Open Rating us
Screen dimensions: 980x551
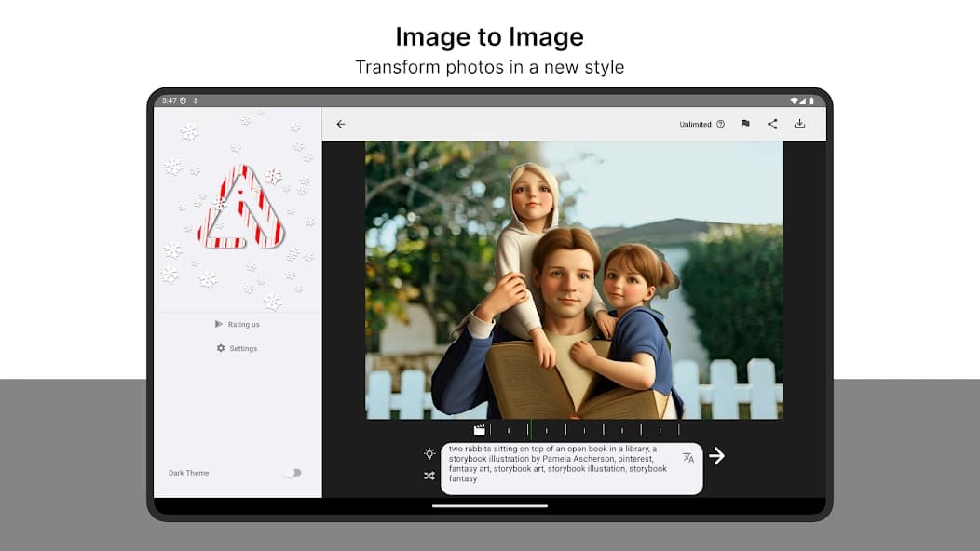(237, 324)
